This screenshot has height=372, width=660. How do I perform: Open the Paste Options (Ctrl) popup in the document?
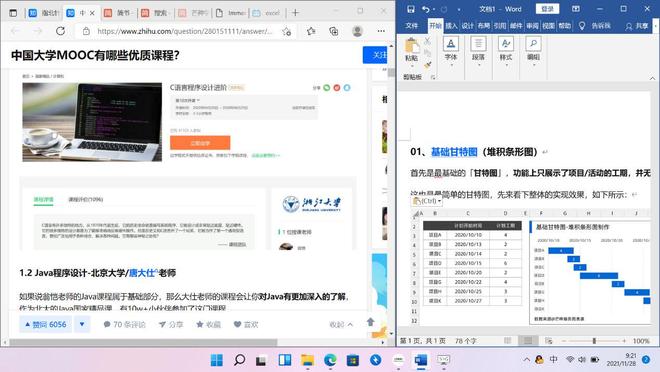click(427, 201)
